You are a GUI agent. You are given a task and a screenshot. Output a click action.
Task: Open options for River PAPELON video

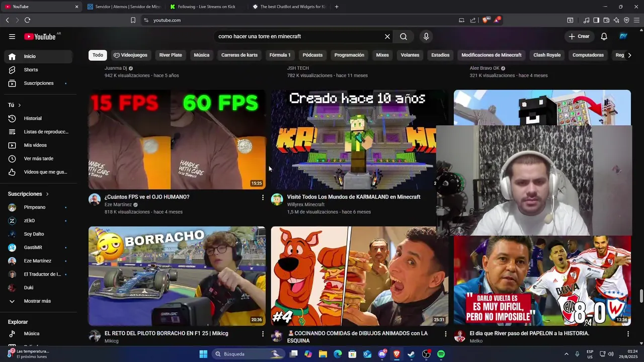tap(628, 334)
